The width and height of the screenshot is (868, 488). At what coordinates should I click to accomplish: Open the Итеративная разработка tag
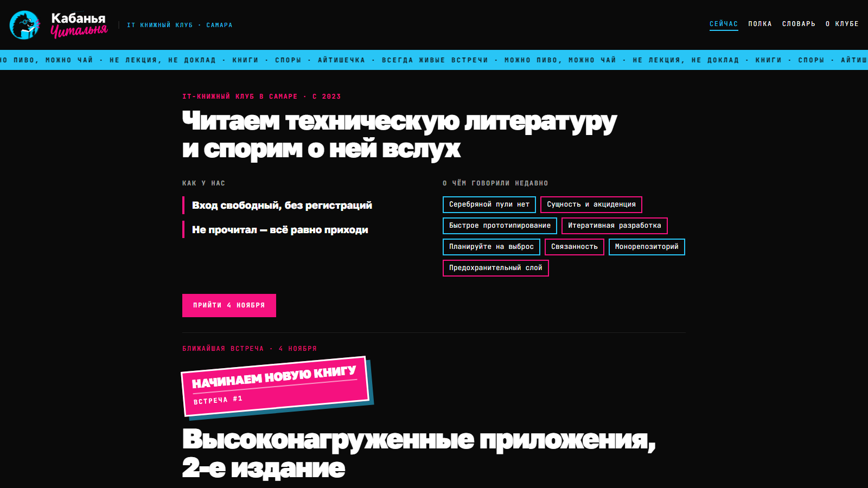coord(615,226)
